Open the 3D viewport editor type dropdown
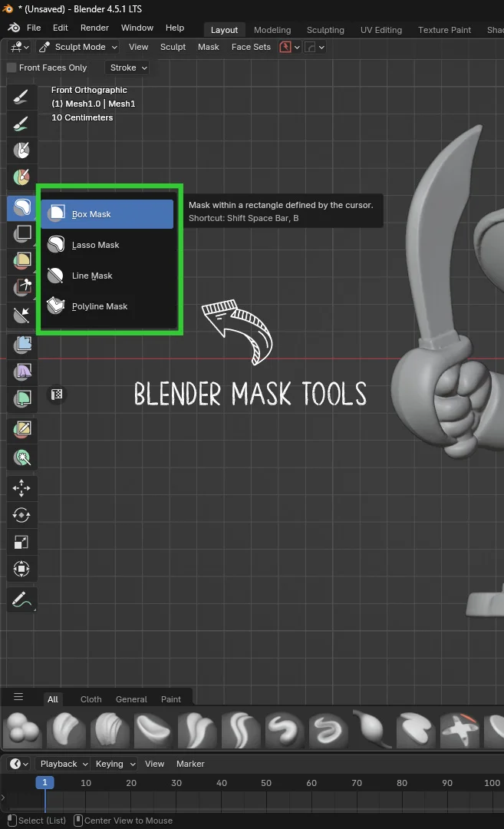This screenshot has height=829, width=504. click(x=20, y=47)
